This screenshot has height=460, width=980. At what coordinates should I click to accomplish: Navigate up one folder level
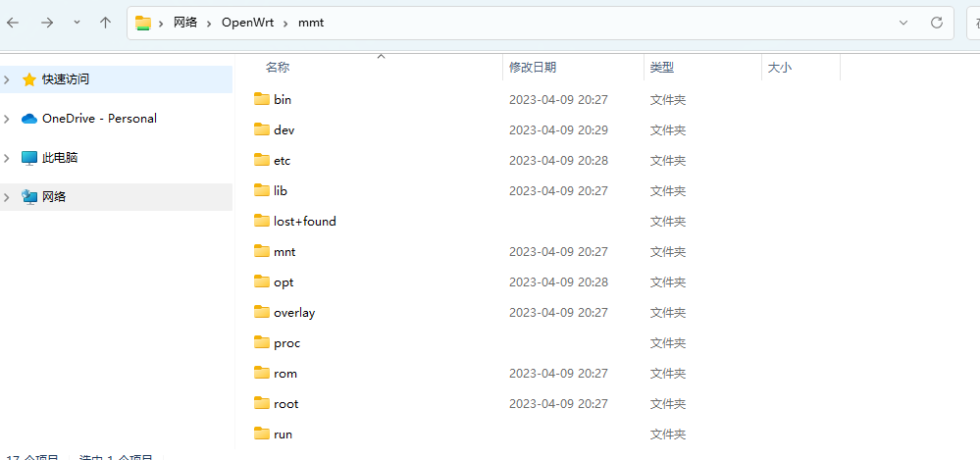point(105,24)
